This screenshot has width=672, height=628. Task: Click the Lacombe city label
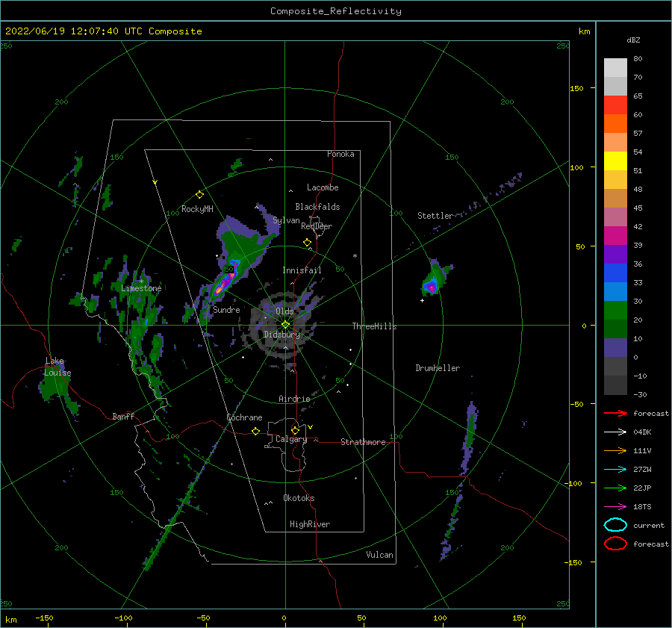(x=323, y=187)
